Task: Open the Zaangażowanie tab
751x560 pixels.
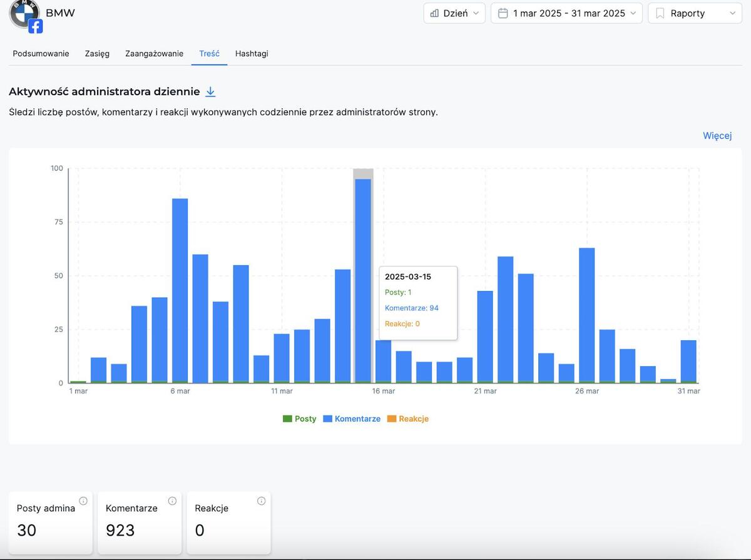Action: [x=154, y=54]
